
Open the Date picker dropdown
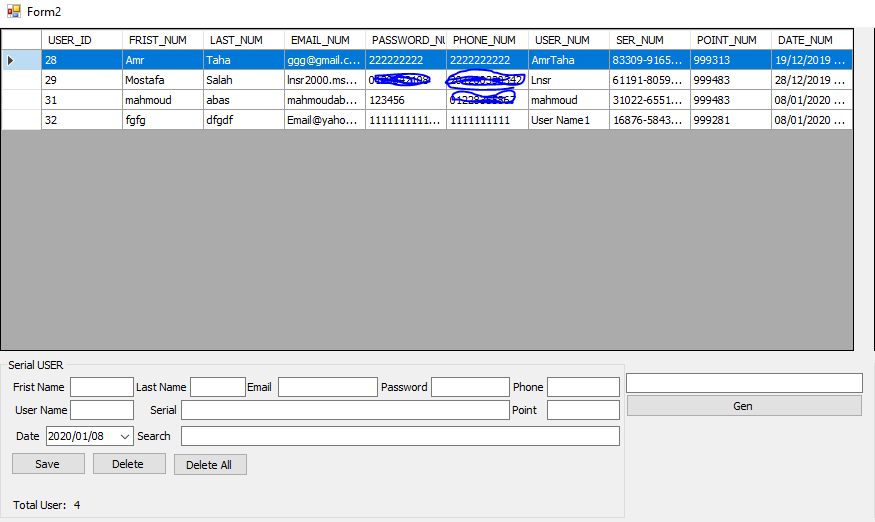[125, 436]
